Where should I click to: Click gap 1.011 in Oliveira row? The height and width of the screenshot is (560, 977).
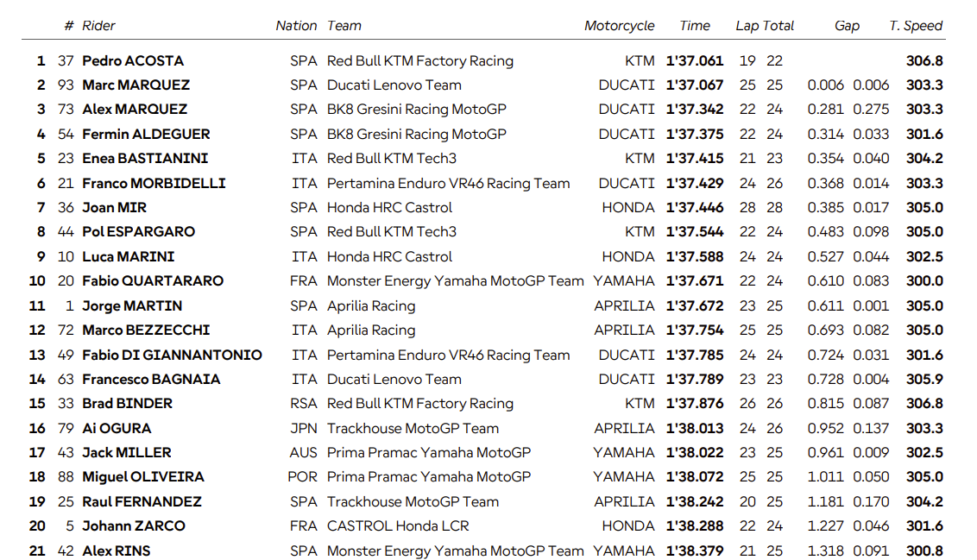pyautogui.click(x=826, y=477)
